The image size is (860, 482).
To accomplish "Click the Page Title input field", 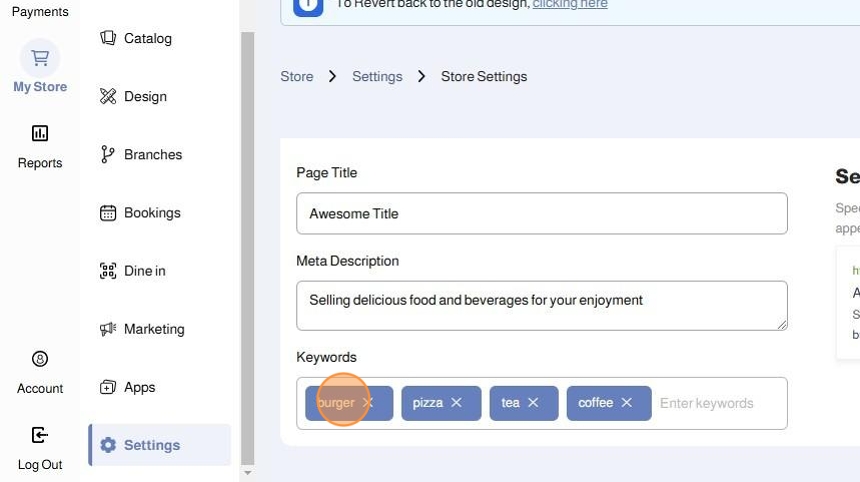I will [541, 214].
